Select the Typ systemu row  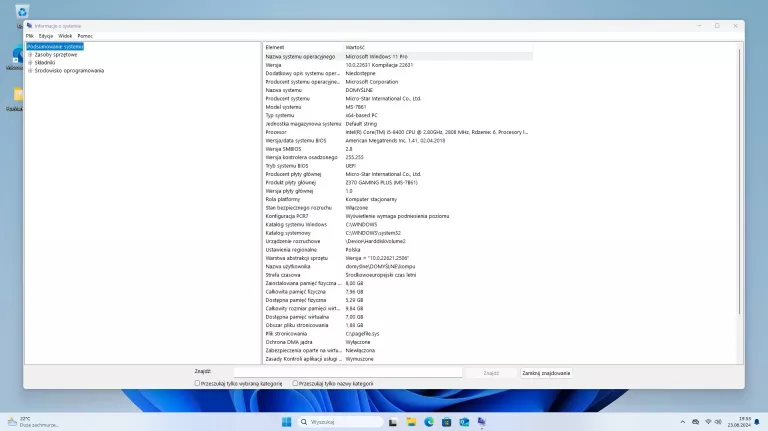(398, 115)
